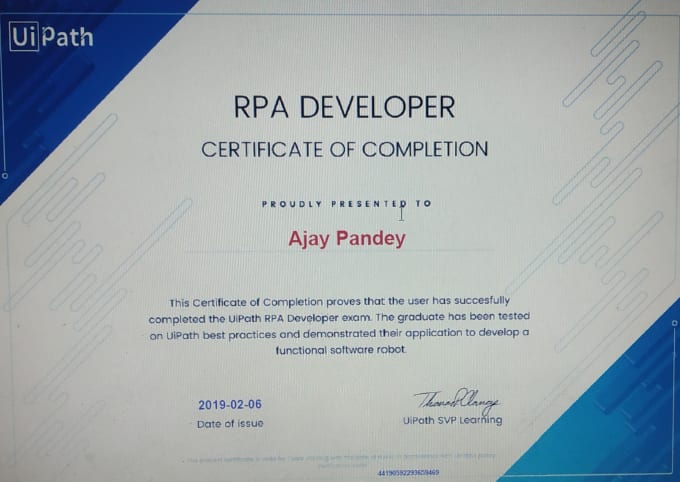This screenshot has width=680, height=482.
Task: Click the "RPA DEVELOPER" heading
Action: tap(344, 107)
